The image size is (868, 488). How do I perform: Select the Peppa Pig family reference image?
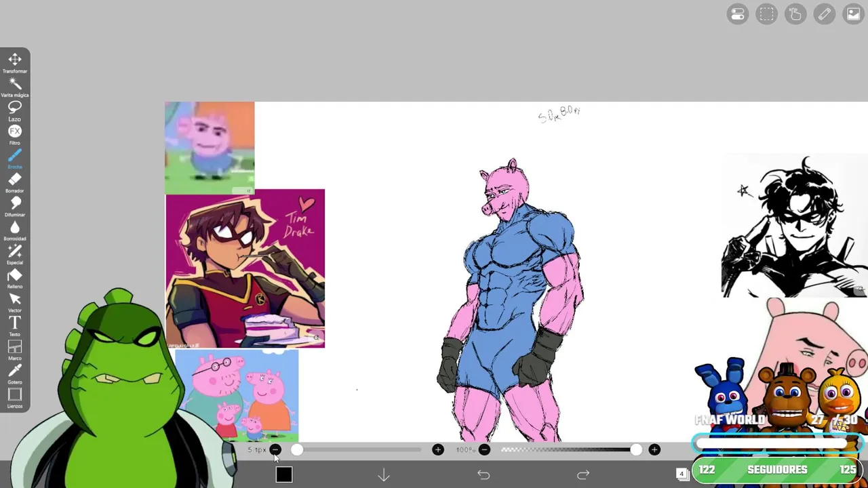click(237, 396)
